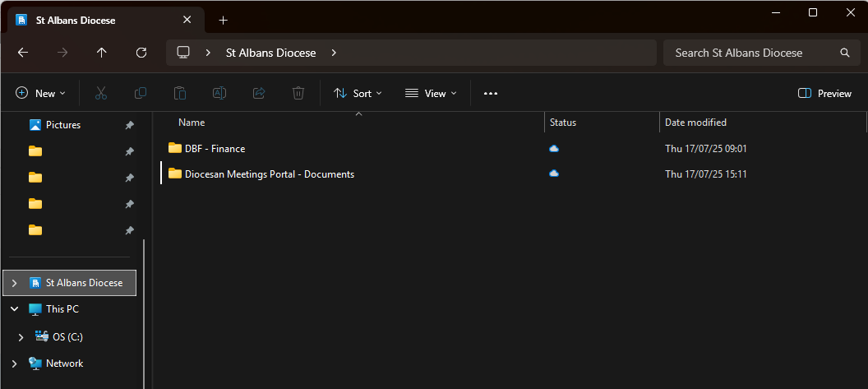This screenshot has height=389, width=868.
Task: Sort by the Name column header
Action: (192, 123)
